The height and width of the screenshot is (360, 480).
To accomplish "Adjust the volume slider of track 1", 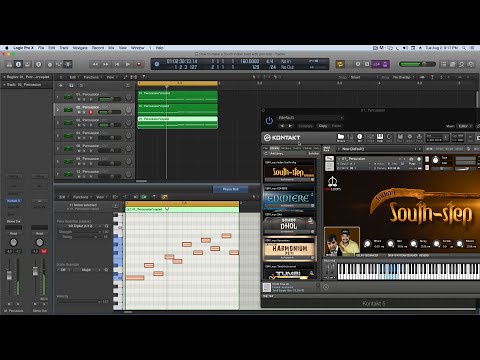I will 110,99.
